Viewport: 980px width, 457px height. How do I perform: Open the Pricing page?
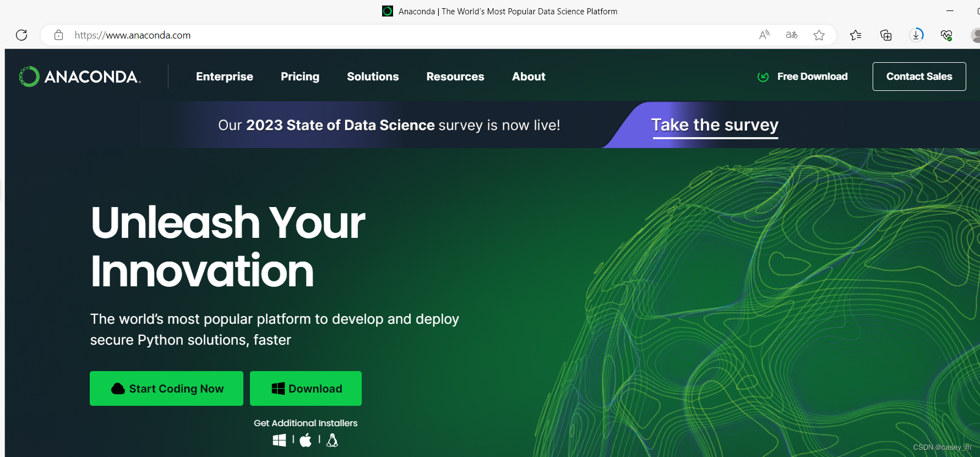(300, 77)
